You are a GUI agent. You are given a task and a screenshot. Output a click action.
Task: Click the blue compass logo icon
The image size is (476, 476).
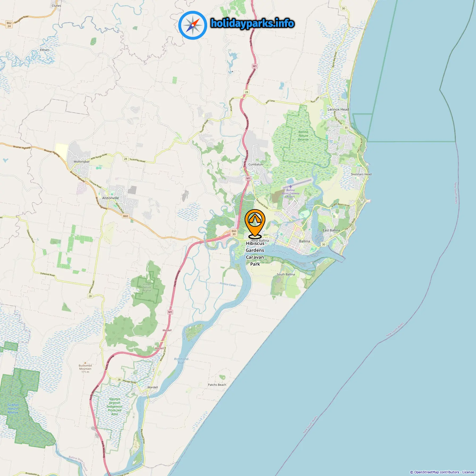pyautogui.click(x=193, y=25)
